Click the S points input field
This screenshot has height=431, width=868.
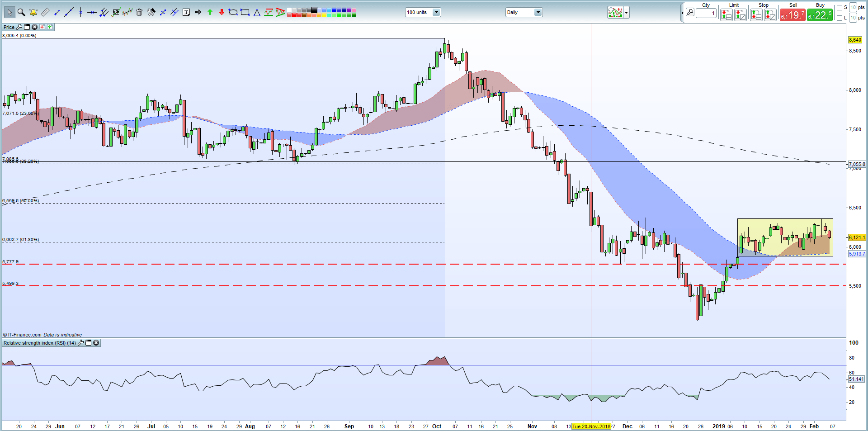pyautogui.click(x=853, y=8)
